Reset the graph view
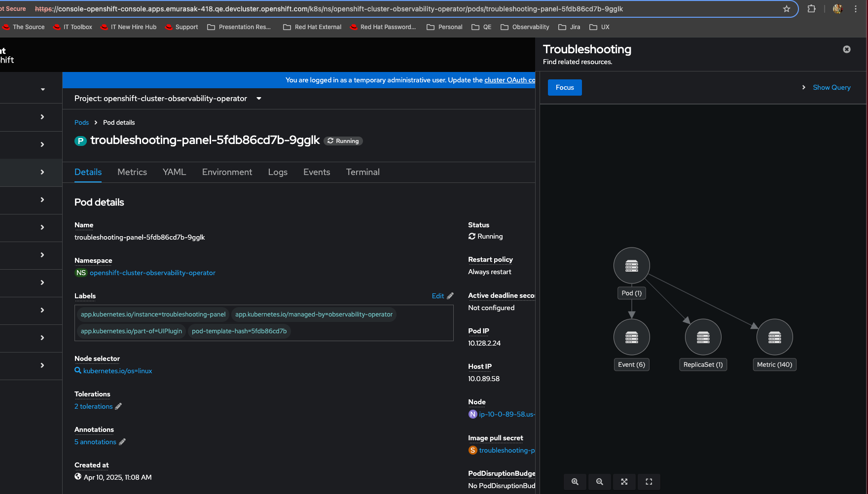Image resolution: width=868 pixels, height=494 pixels. pos(649,482)
